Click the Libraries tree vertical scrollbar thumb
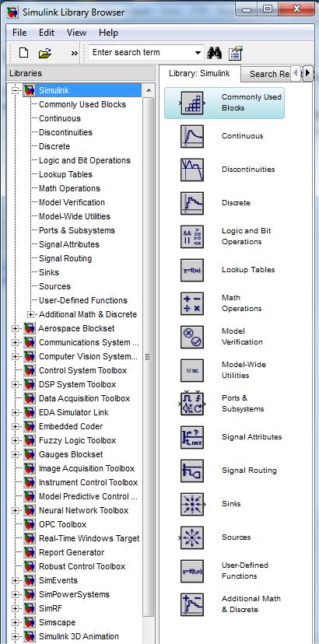319x644 pixels. [149, 356]
